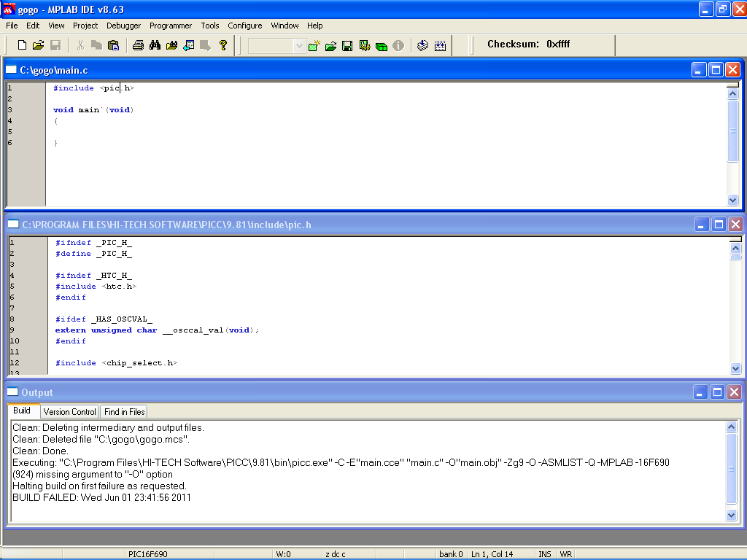Open Help with yellow question mark
Viewport: 747px width, 560px height.
(x=223, y=45)
